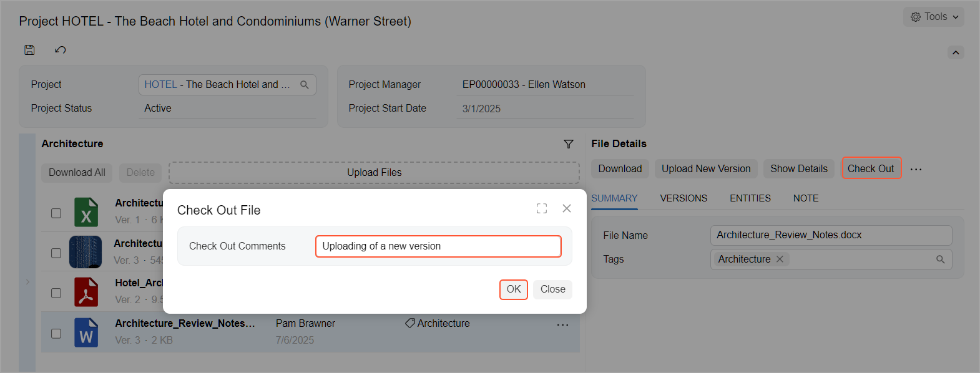980x373 pixels.
Task: Click the Show Details button
Action: pos(798,169)
